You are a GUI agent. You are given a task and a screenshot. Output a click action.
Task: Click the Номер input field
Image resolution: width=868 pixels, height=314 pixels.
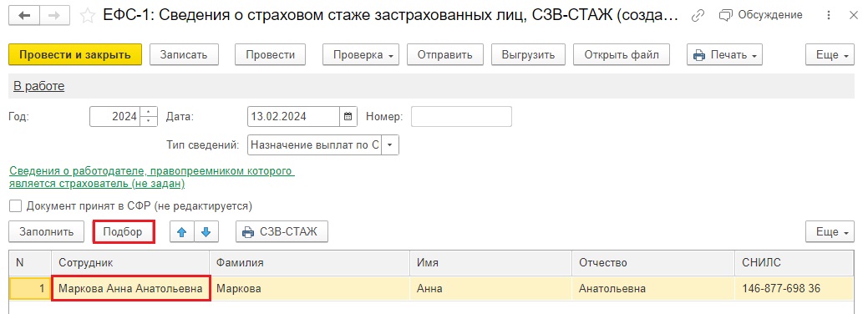tap(461, 117)
